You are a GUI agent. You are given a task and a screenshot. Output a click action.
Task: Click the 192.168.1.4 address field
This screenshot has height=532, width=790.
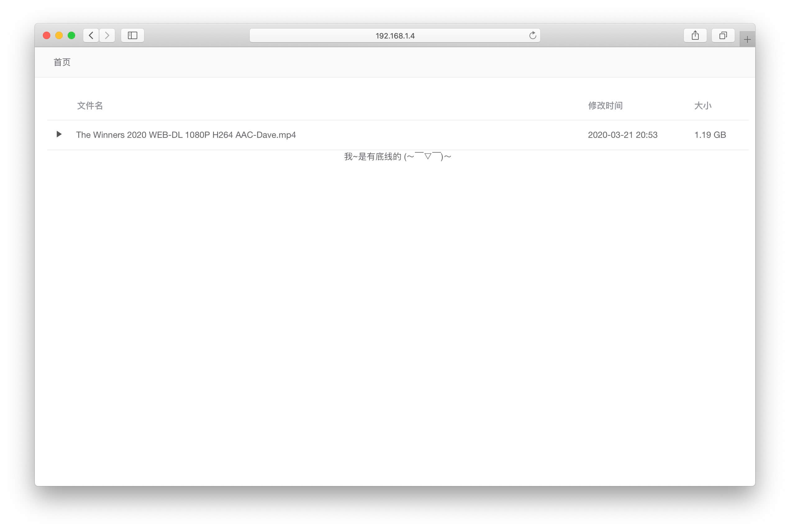pos(395,36)
